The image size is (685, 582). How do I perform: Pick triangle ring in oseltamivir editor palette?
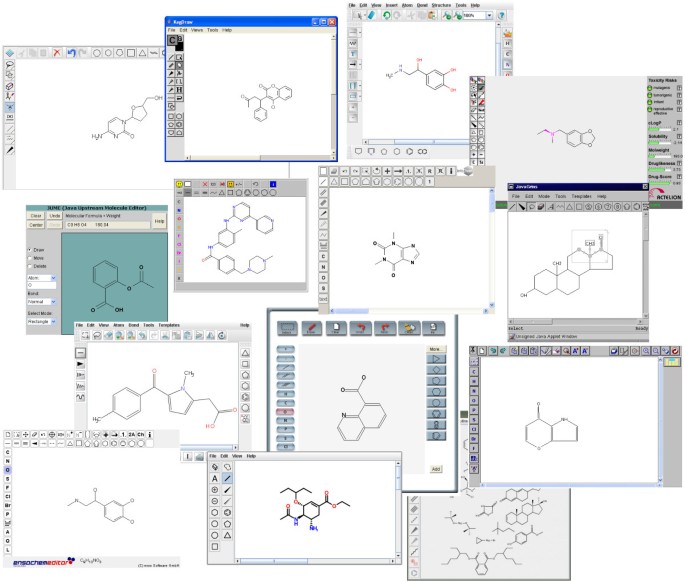228,535
